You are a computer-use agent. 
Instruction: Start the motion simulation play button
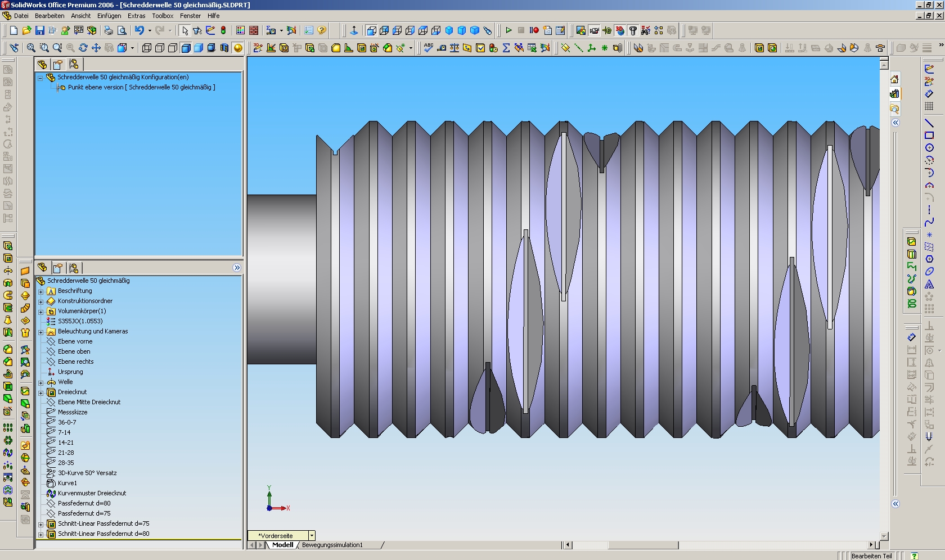click(508, 30)
